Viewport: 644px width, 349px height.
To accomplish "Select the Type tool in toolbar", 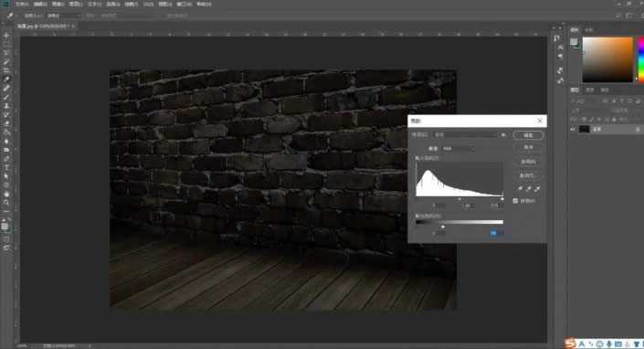I will pyautogui.click(x=6, y=167).
